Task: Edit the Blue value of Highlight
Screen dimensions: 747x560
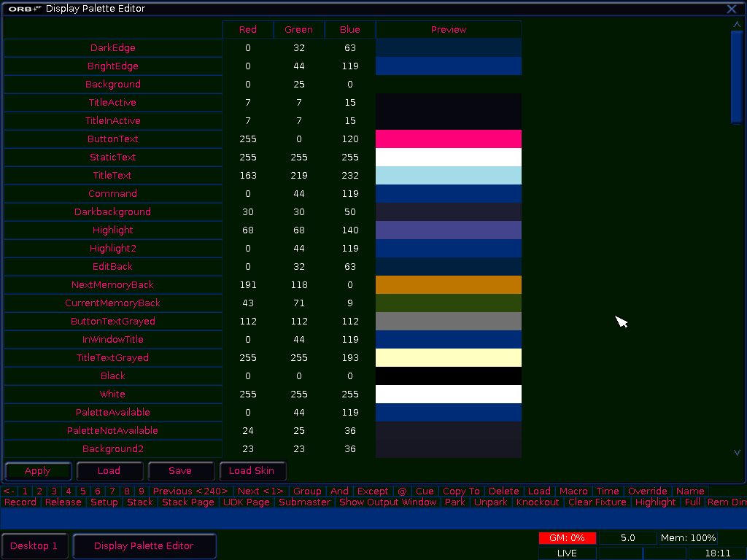Action: (x=350, y=230)
